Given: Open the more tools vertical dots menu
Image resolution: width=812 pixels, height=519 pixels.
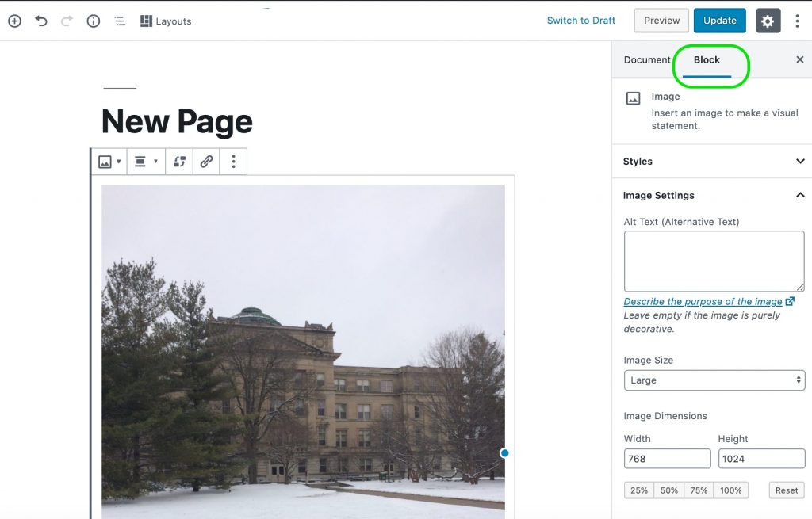Looking at the screenshot, I should coord(797,21).
